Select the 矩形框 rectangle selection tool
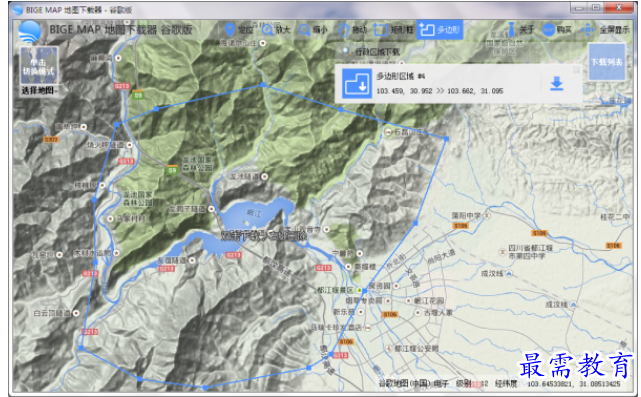 (x=393, y=29)
